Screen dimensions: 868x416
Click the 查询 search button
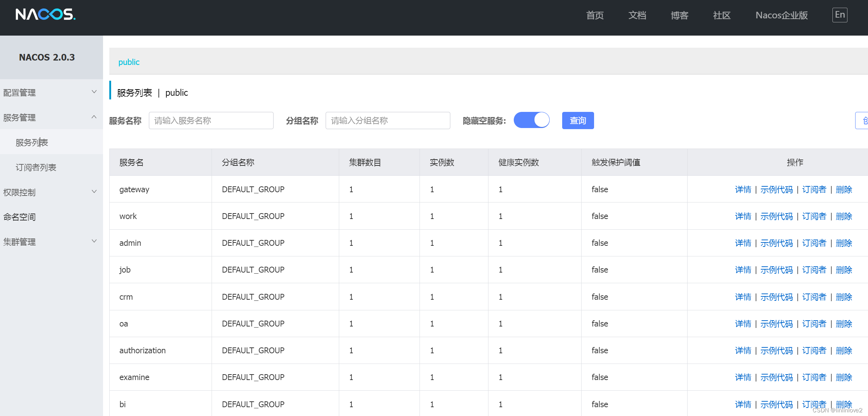coord(578,120)
